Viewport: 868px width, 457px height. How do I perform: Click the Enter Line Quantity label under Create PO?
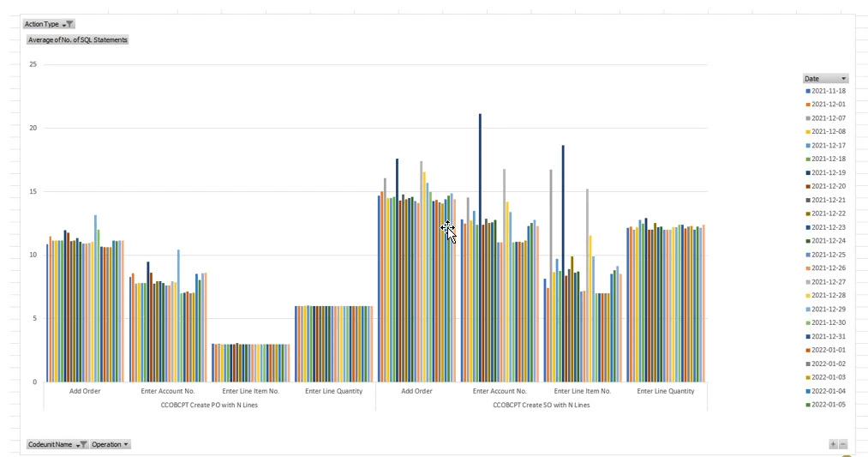[x=333, y=391]
